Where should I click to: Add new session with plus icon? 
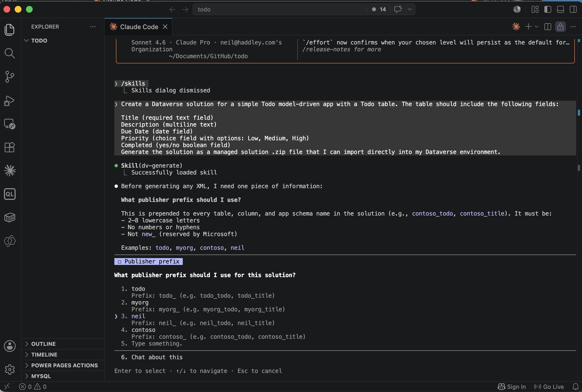[x=528, y=26]
